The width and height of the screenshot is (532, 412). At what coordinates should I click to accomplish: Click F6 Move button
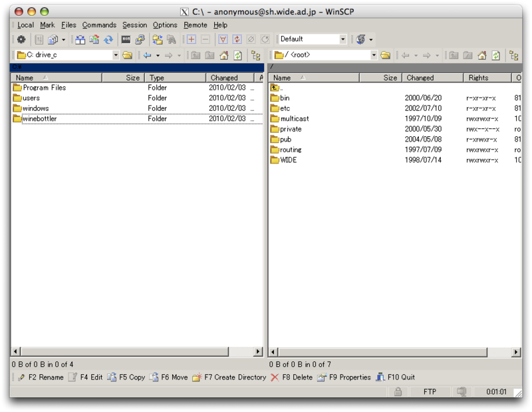click(169, 377)
